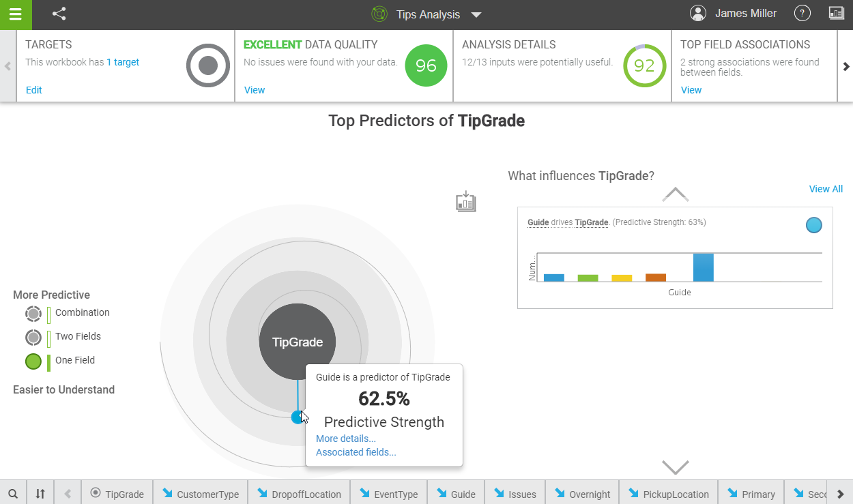Toggle the Two Fields legend filter
Screen dimensions: 853x504
tap(33, 338)
